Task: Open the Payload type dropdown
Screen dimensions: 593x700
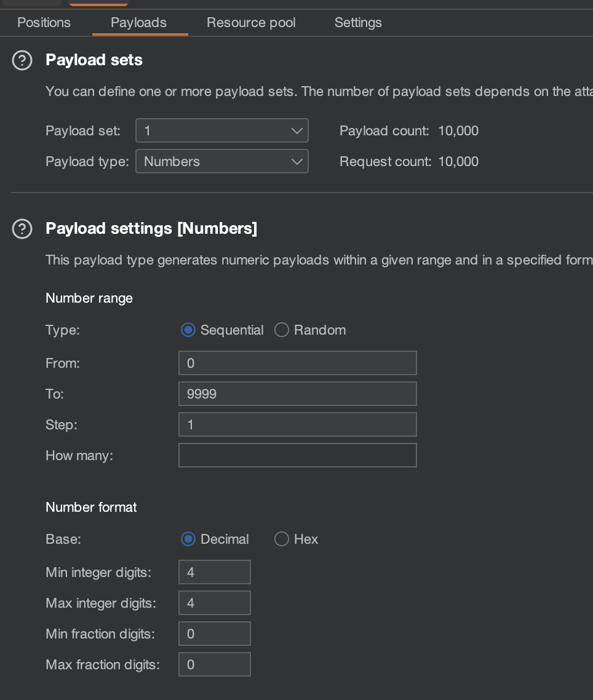Action: click(x=221, y=161)
